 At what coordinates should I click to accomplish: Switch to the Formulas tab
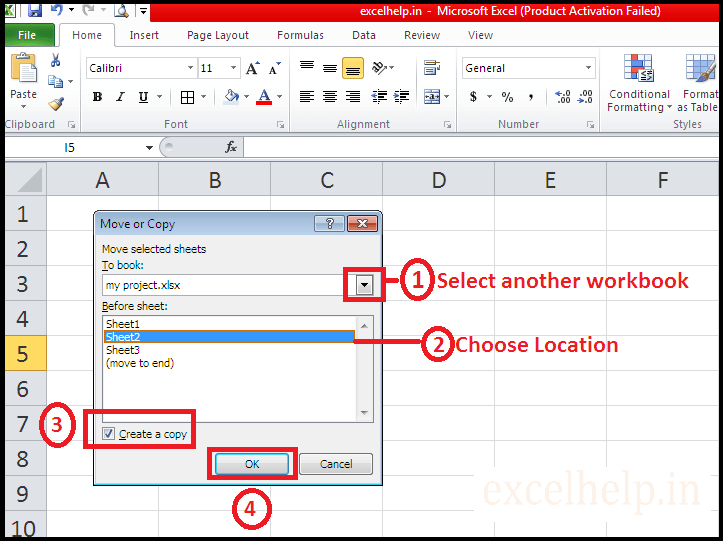click(300, 35)
